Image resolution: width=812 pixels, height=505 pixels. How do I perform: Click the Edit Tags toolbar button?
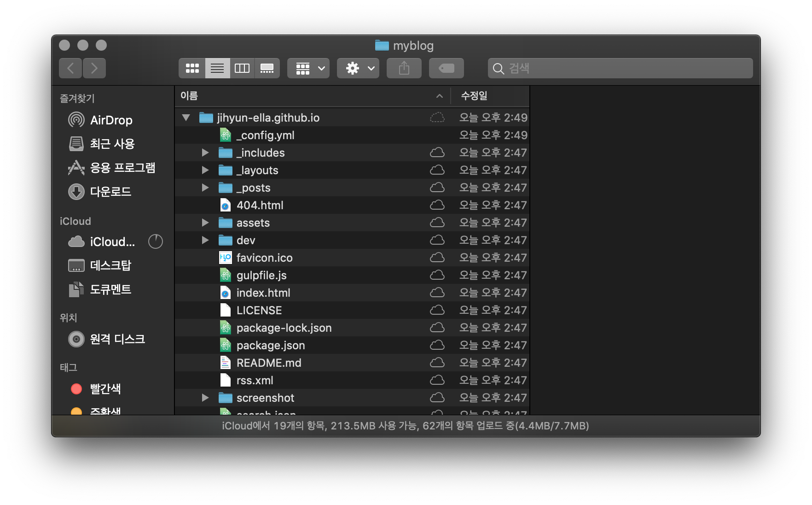click(447, 69)
